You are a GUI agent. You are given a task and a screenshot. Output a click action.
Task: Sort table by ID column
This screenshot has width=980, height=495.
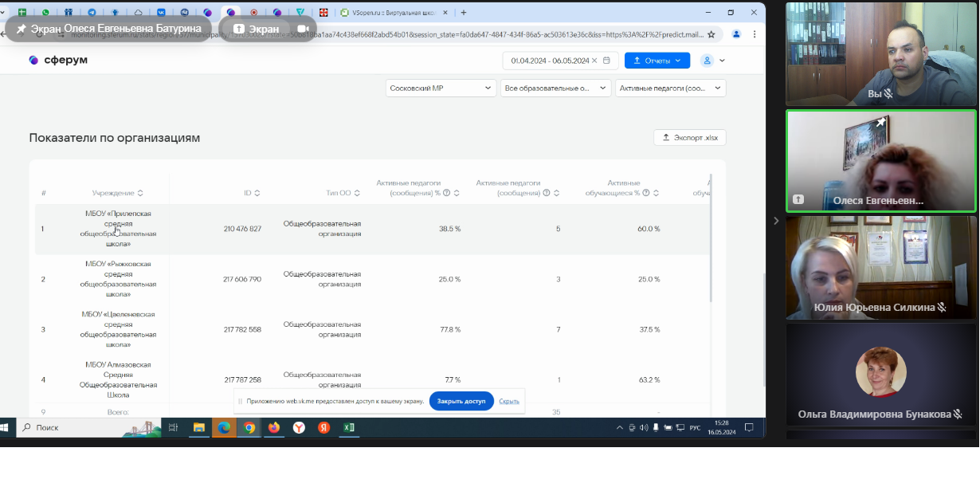point(257,193)
